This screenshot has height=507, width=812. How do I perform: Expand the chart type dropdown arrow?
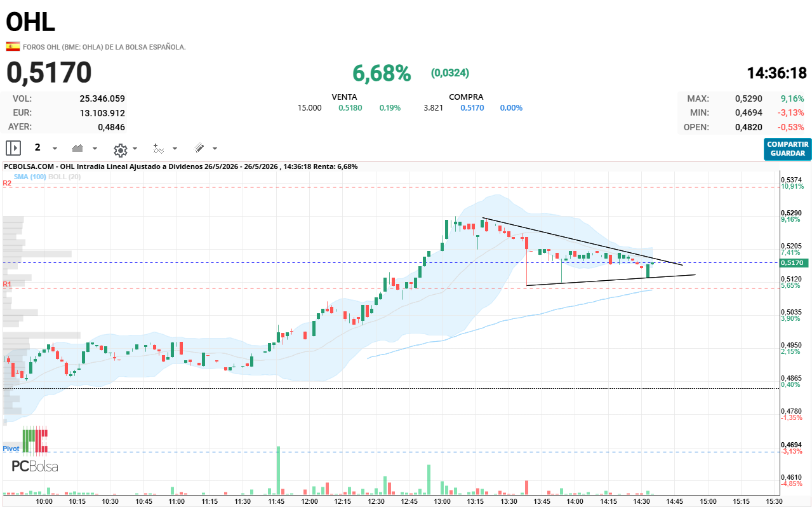click(95, 149)
